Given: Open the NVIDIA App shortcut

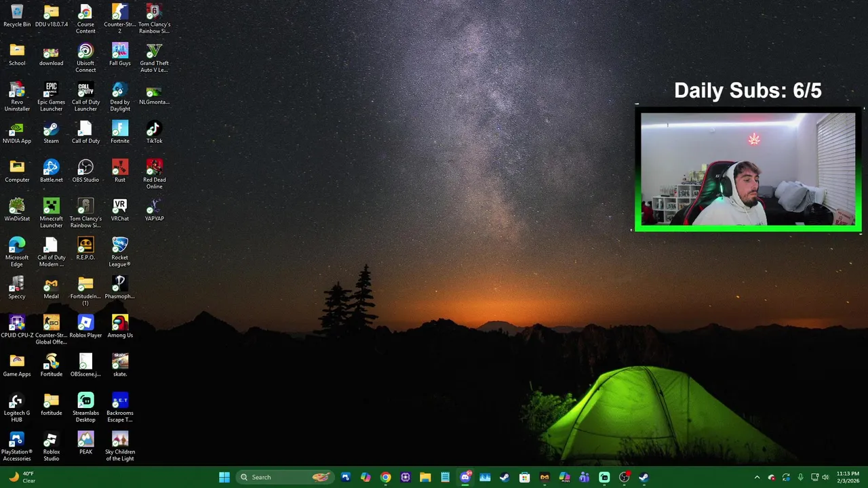Looking at the screenshot, I should coord(17,133).
